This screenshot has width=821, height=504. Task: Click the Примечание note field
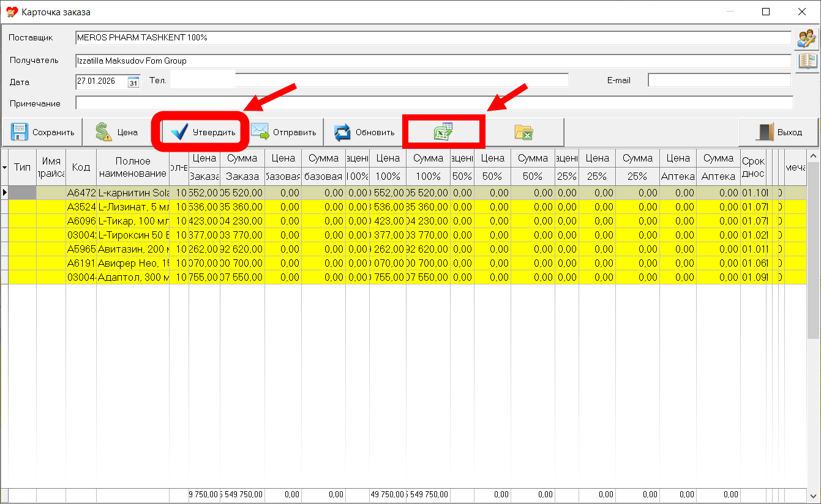click(433, 103)
